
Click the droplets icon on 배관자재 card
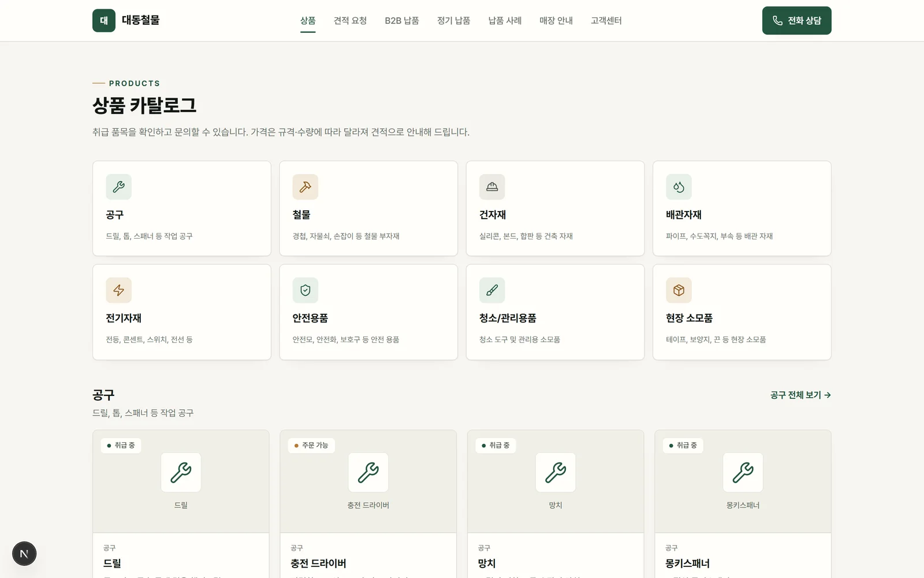tap(679, 187)
